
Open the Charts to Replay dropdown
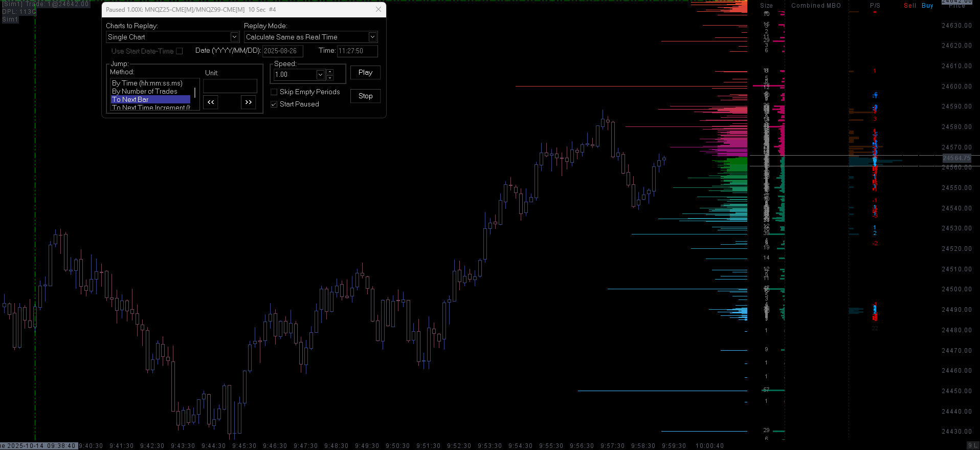[234, 37]
